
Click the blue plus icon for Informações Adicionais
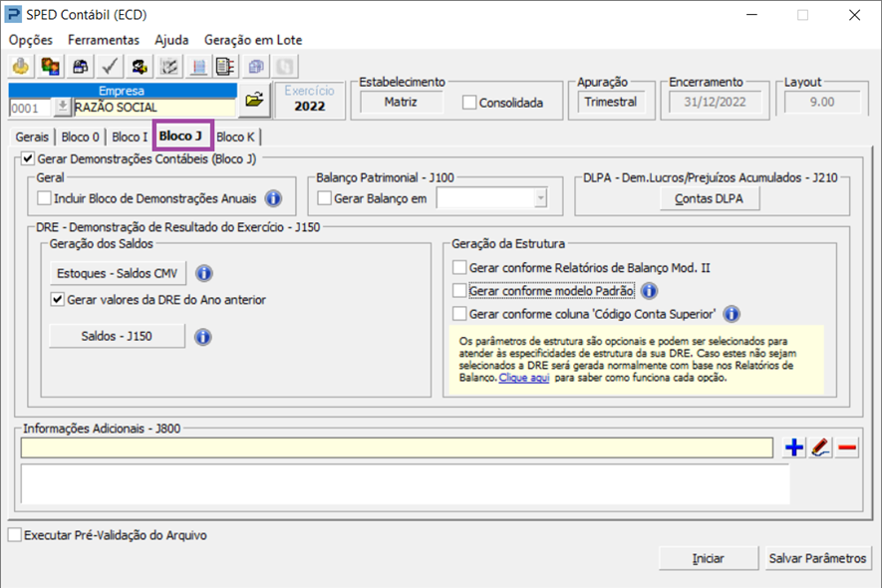tap(794, 448)
